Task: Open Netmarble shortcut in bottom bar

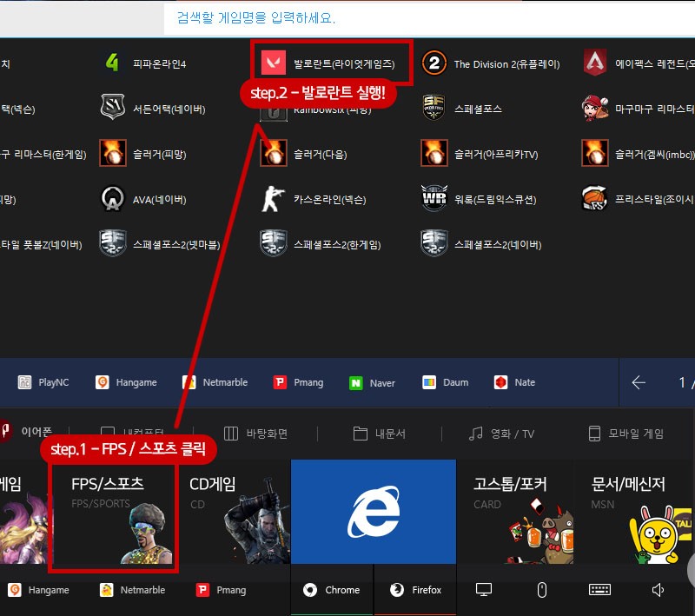Action: tap(132, 590)
